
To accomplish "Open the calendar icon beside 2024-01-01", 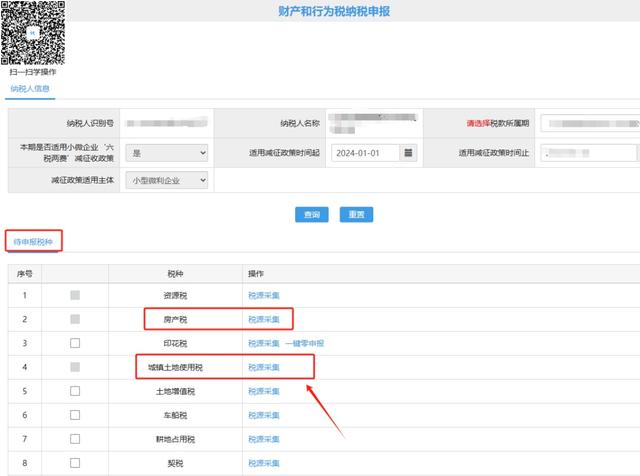I will point(408,153).
